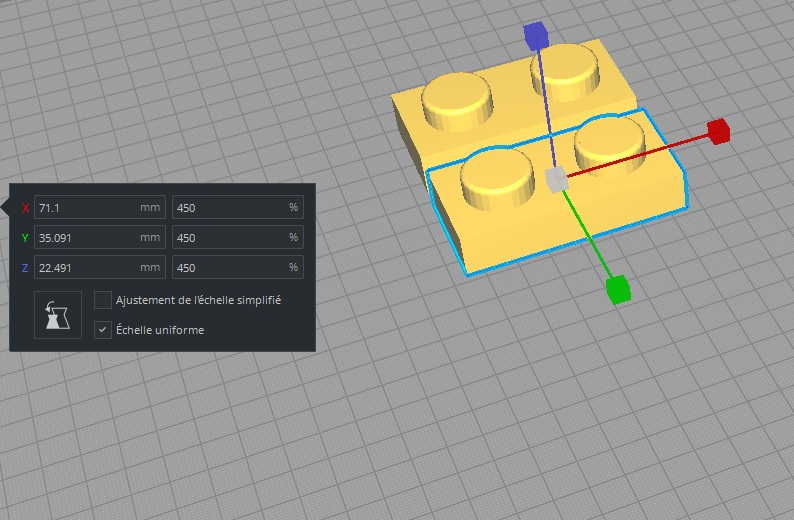Enable Ajustement de l'échelle simplifié checkbox
This screenshot has width=794, height=520.
click(103, 300)
